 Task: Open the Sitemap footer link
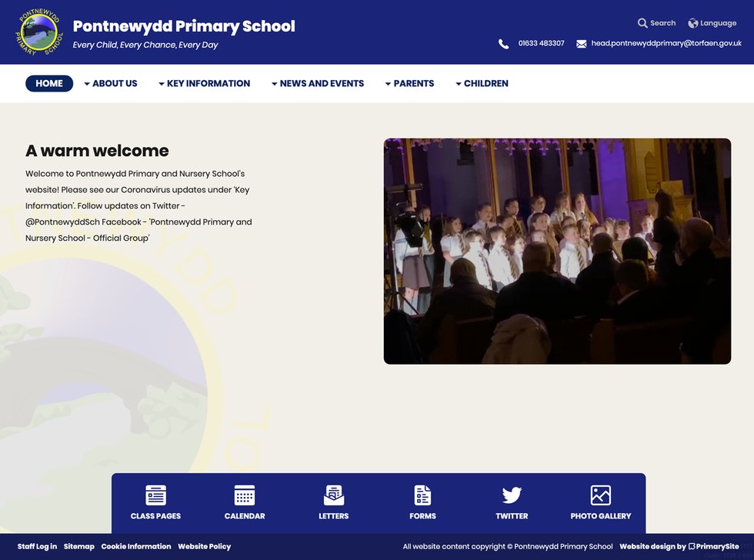pyautogui.click(x=78, y=547)
